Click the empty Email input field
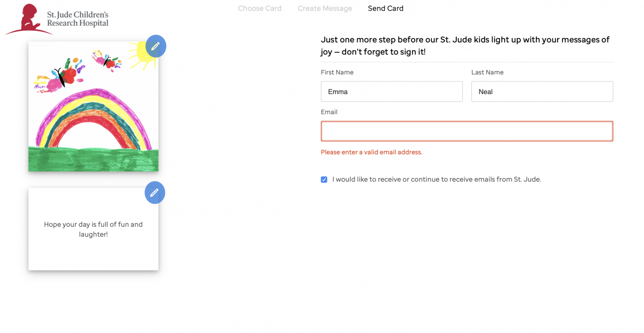Screen dimensions: 644x333 click(x=466, y=131)
